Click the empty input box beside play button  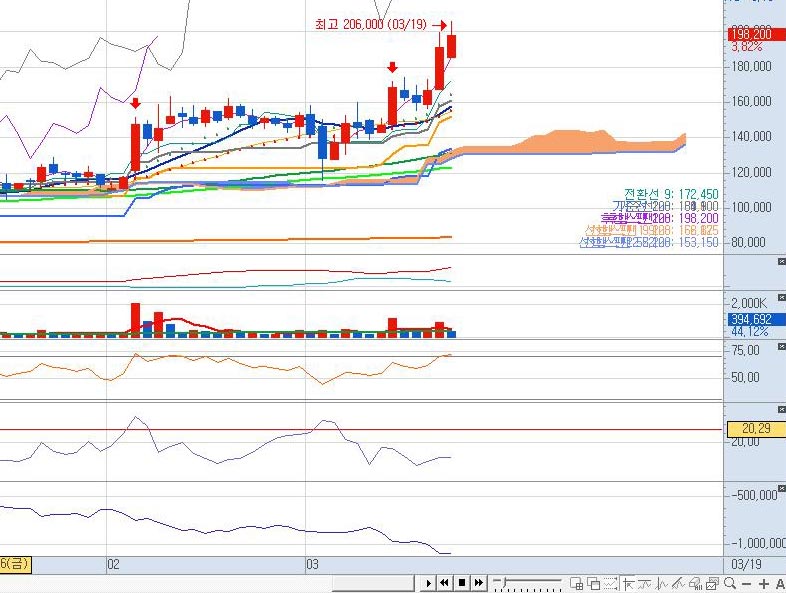point(373,583)
